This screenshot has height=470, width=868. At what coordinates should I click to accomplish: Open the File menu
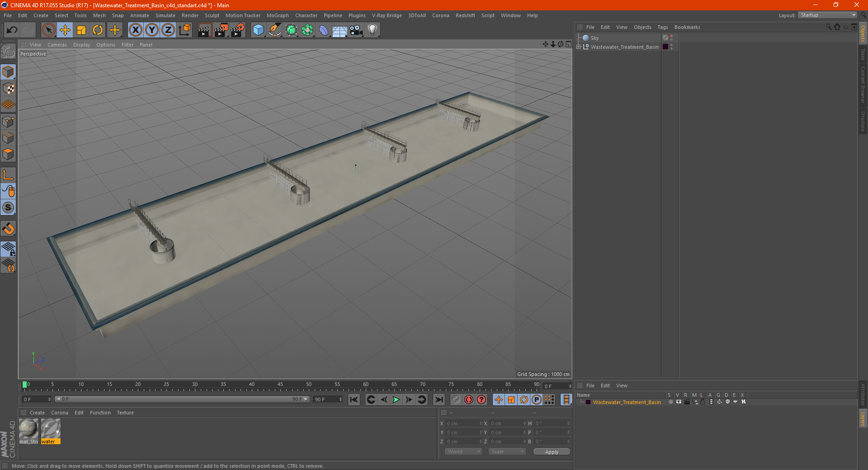[8, 15]
